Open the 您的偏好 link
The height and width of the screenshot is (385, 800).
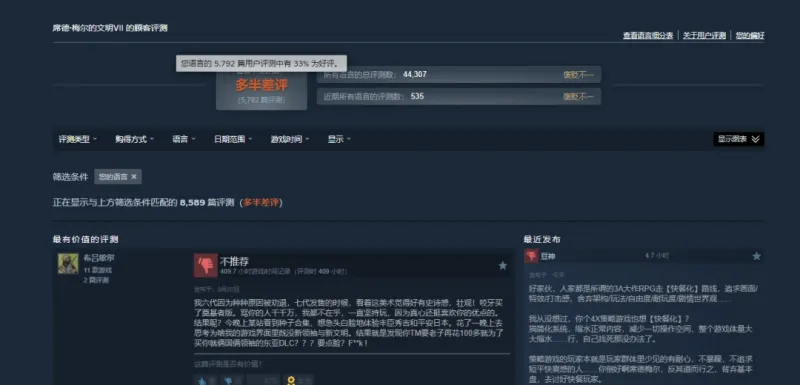(750, 36)
